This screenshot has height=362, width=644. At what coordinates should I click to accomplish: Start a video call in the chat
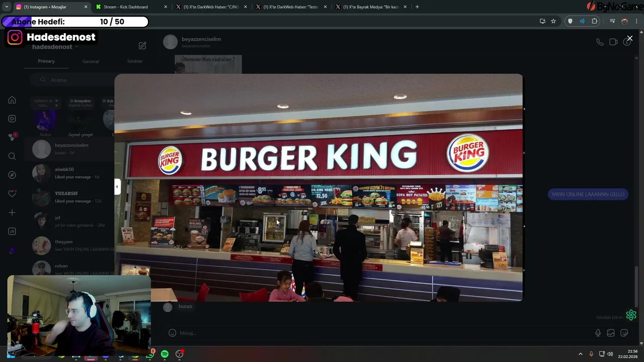613,42
